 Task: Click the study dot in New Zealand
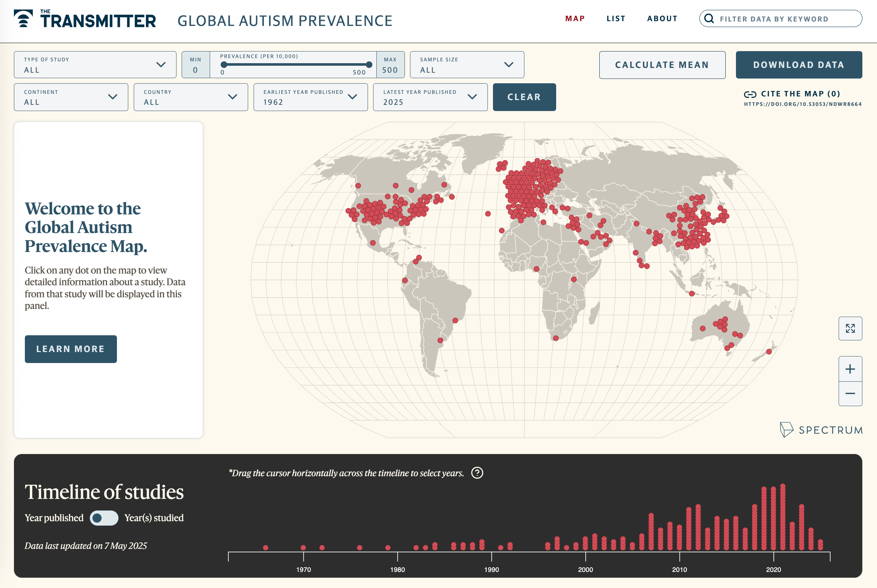[769, 352]
